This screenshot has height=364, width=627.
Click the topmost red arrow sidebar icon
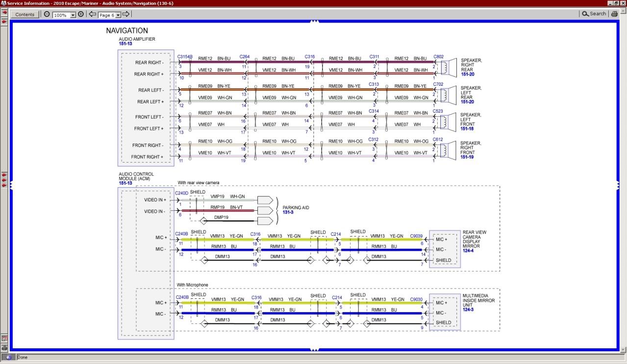(4, 13)
